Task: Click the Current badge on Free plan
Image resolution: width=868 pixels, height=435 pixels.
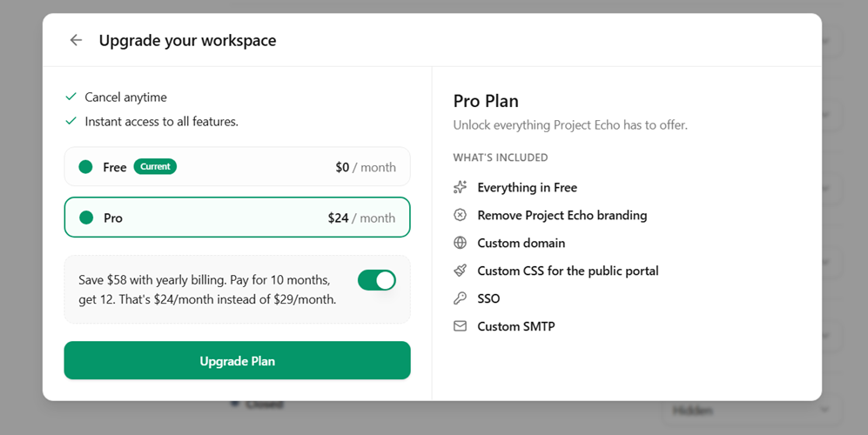Action: (155, 166)
